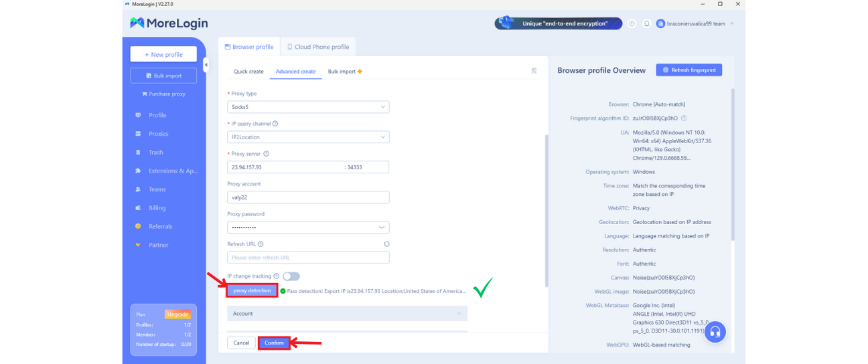
Task: Click the Proxy server help icon
Action: click(x=267, y=154)
